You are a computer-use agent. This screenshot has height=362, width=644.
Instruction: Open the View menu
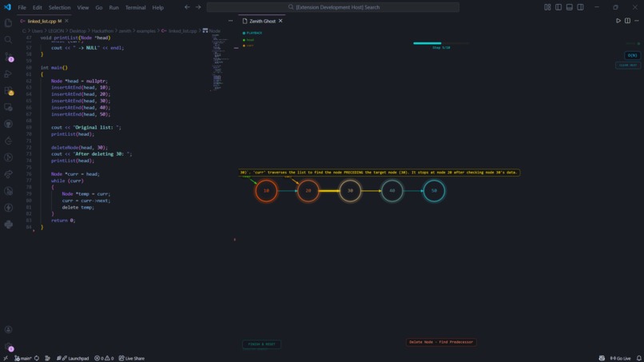[83, 7]
